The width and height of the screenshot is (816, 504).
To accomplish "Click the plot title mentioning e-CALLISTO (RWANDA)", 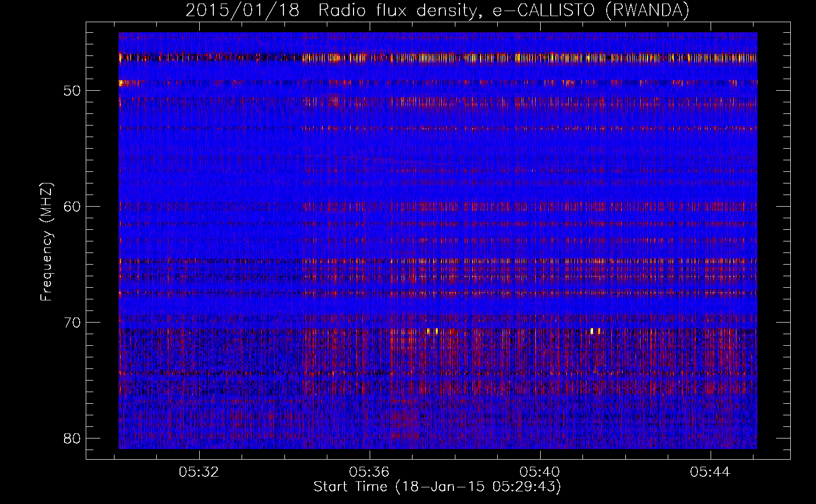I will coord(437,11).
